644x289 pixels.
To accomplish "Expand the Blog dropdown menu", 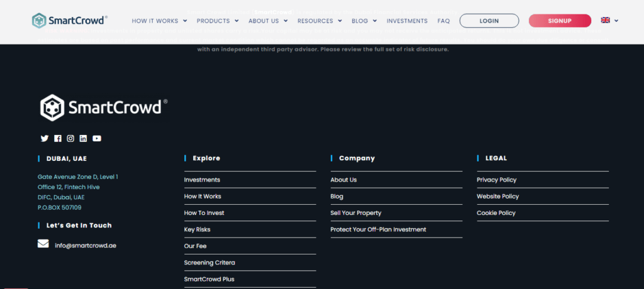I will pyautogui.click(x=364, y=21).
